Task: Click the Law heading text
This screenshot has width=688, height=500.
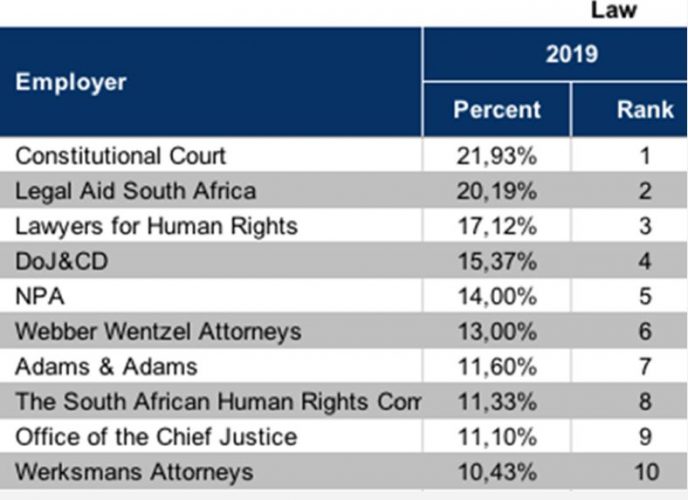Action: click(613, 11)
